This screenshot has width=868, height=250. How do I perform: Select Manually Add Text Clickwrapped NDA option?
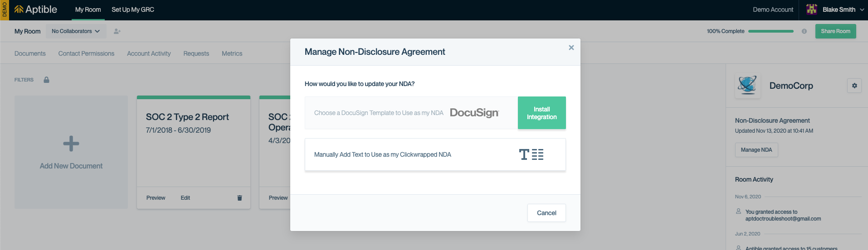click(435, 154)
